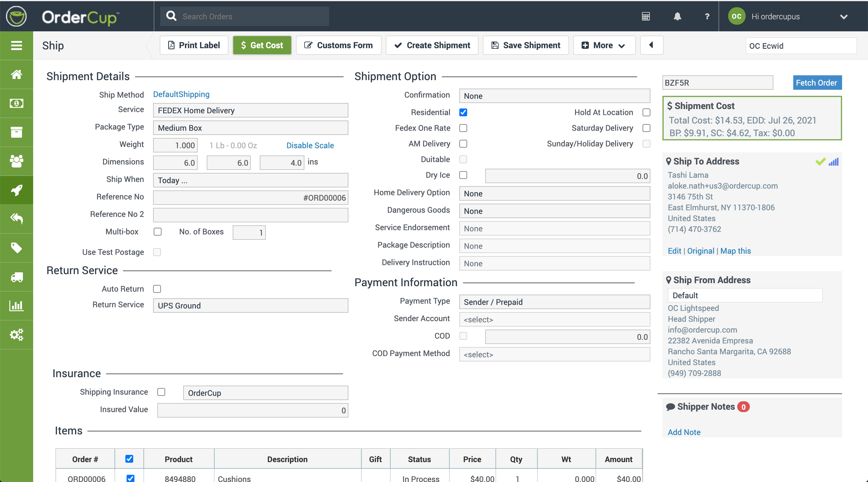Open the settings gears sidebar icon
This screenshot has height=482, width=868.
[x=17, y=334]
